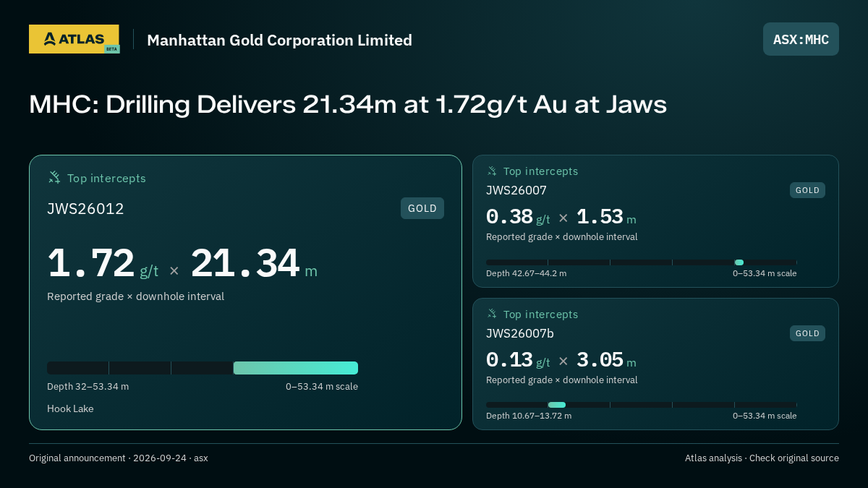Click the Atlas logo badge
The width and height of the screenshot is (868, 488).
[74, 39]
